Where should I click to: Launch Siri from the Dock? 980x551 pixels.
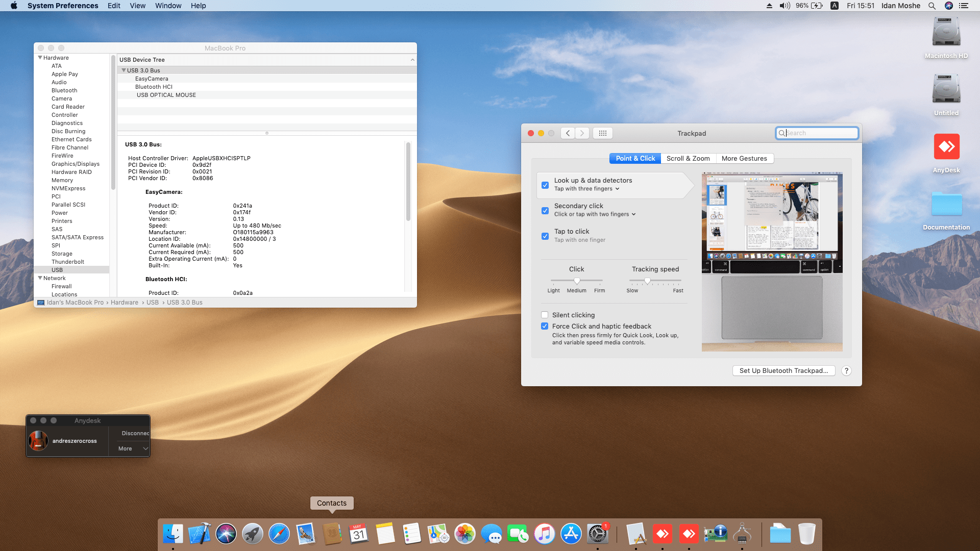(226, 534)
